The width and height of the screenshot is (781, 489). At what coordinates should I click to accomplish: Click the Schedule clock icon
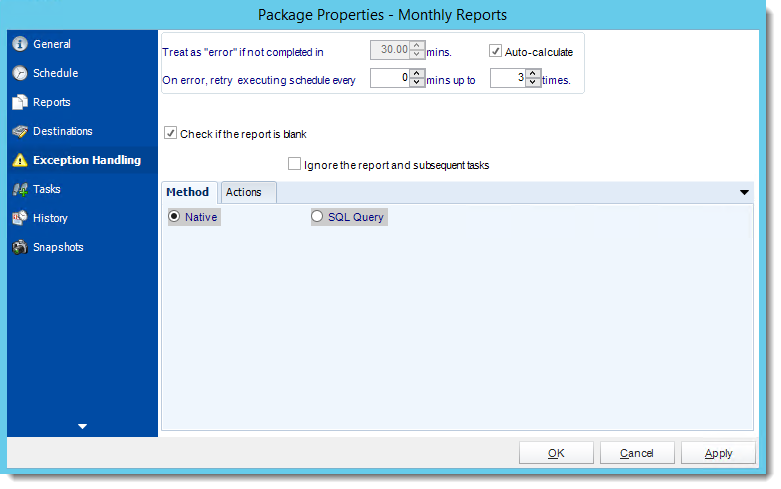(x=20, y=73)
